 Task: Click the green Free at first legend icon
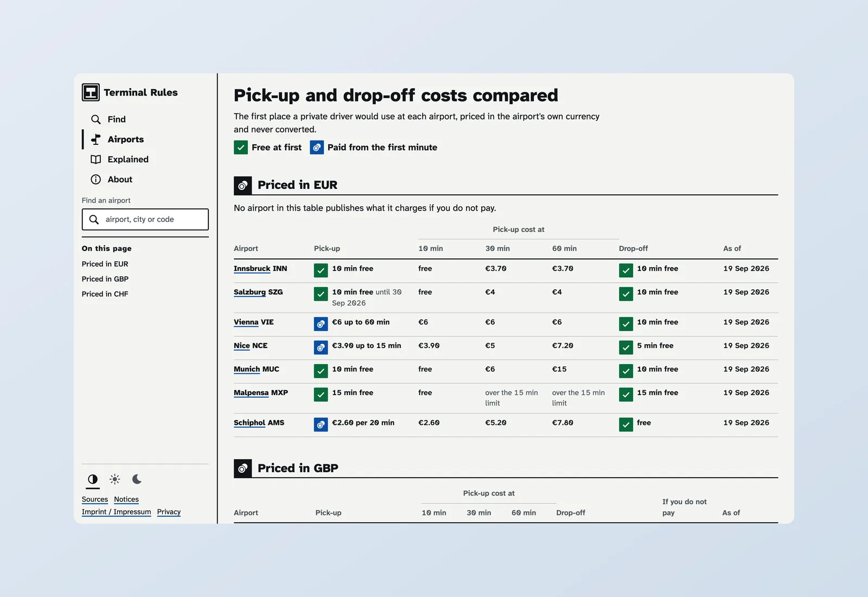(241, 148)
